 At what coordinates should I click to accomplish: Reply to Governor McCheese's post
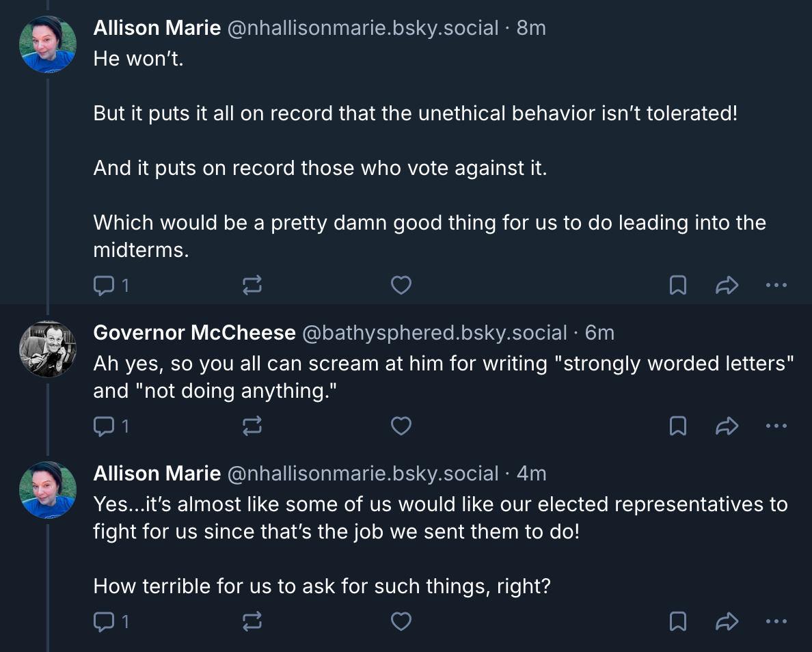click(103, 426)
